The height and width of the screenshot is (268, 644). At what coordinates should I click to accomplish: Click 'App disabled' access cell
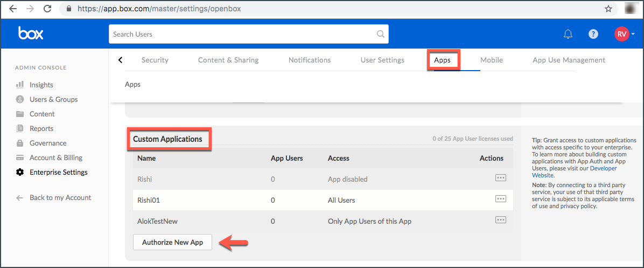347,179
